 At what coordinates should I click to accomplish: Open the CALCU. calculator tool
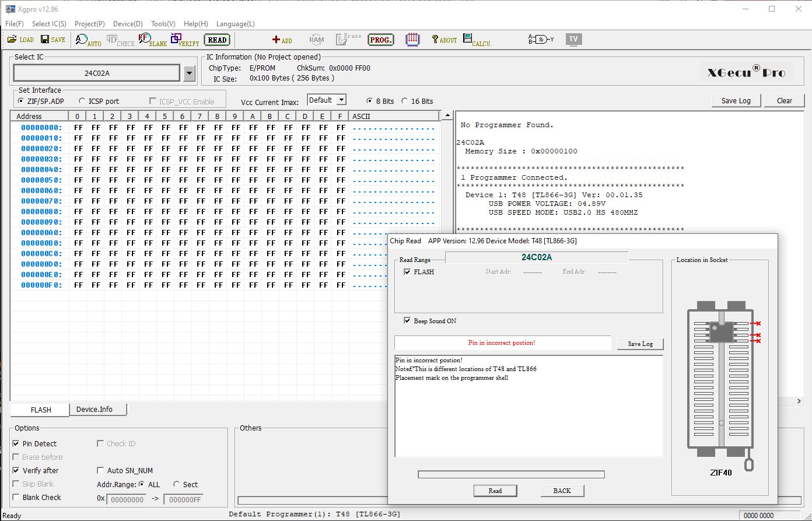477,40
